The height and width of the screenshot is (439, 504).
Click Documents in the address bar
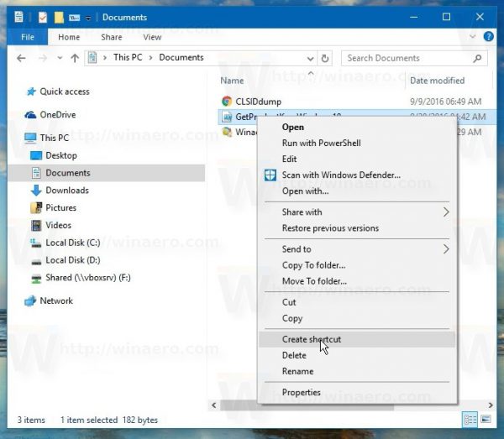181,57
